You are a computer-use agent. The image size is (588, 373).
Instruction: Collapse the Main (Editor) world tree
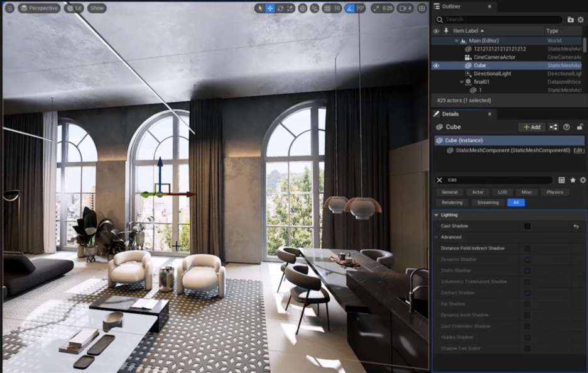click(x=456, y=40)
